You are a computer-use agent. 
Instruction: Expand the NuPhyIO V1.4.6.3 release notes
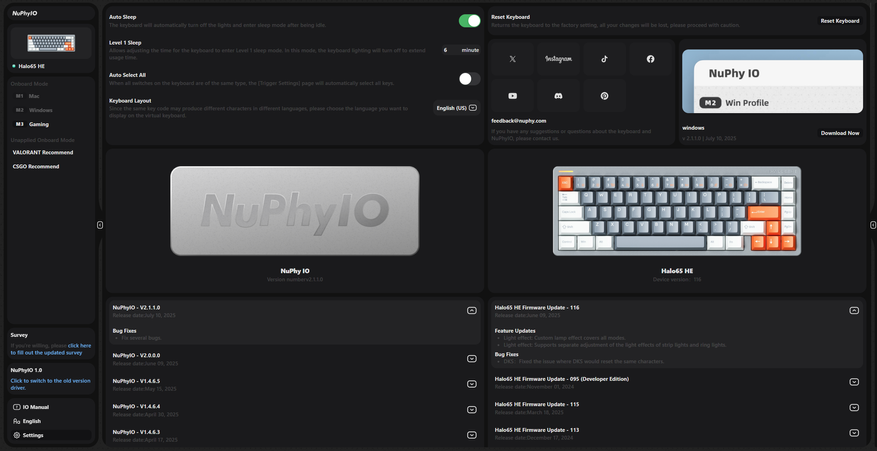(x=471, y=435)
